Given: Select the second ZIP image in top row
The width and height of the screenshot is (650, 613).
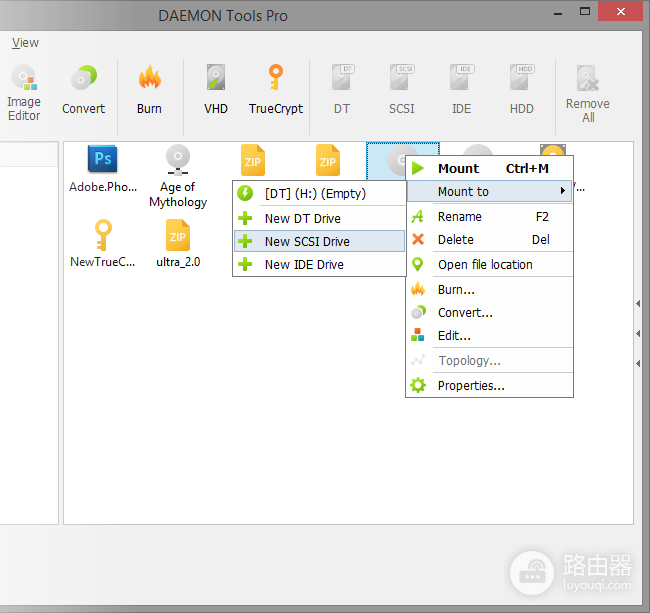Looking at the screenshot, I should point(327,160).
